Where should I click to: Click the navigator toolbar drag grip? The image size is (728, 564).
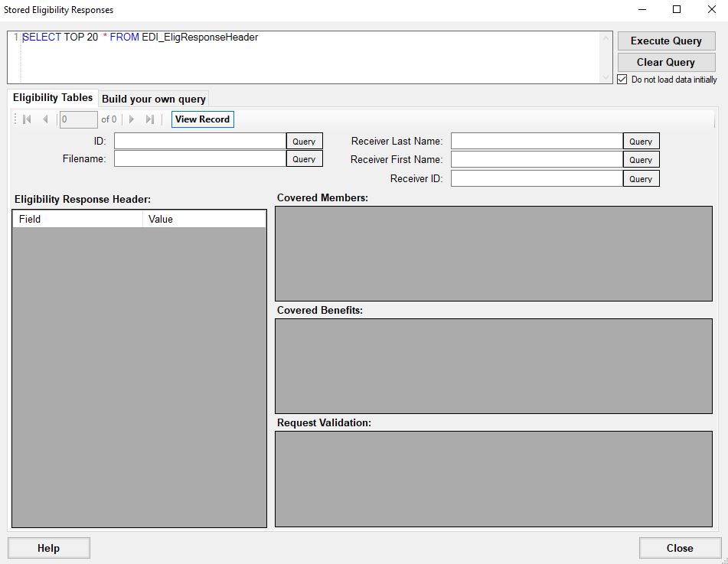(15, 119)
